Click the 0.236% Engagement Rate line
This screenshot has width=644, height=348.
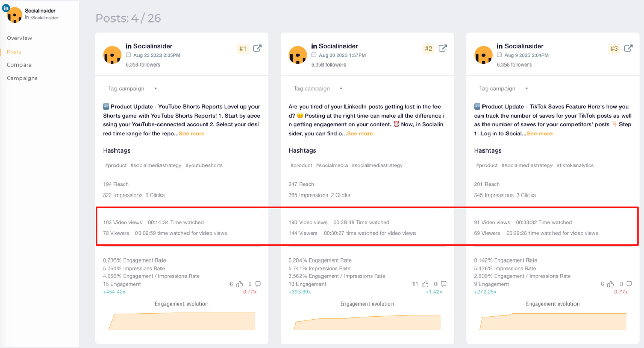coord(134,260)
